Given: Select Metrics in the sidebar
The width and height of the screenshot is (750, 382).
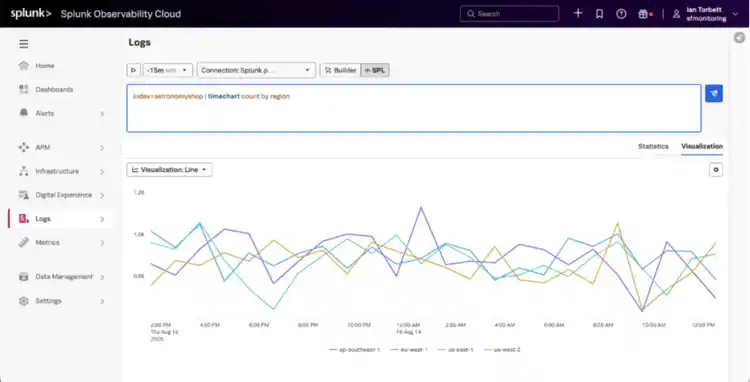Looking at the screenshot, I should [x=47, y=242].
